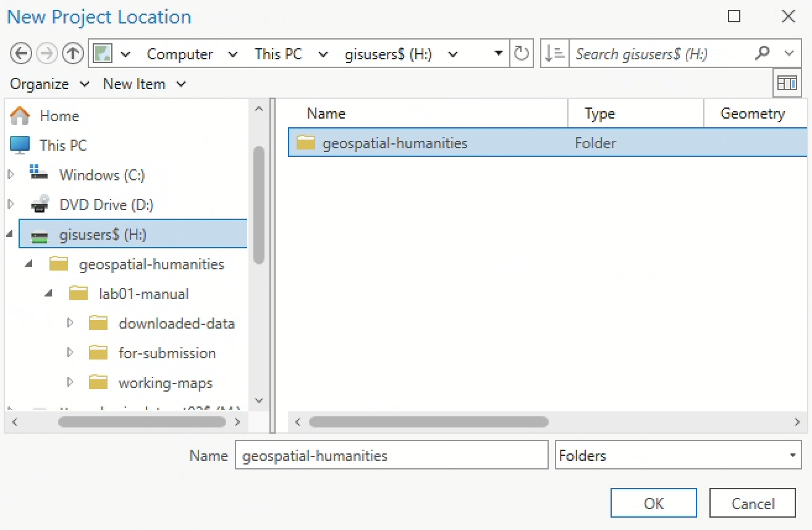This screenshot has width=812, height=530.
Task: Click the search magnifier icon
Action: click(x=763, y=54)
